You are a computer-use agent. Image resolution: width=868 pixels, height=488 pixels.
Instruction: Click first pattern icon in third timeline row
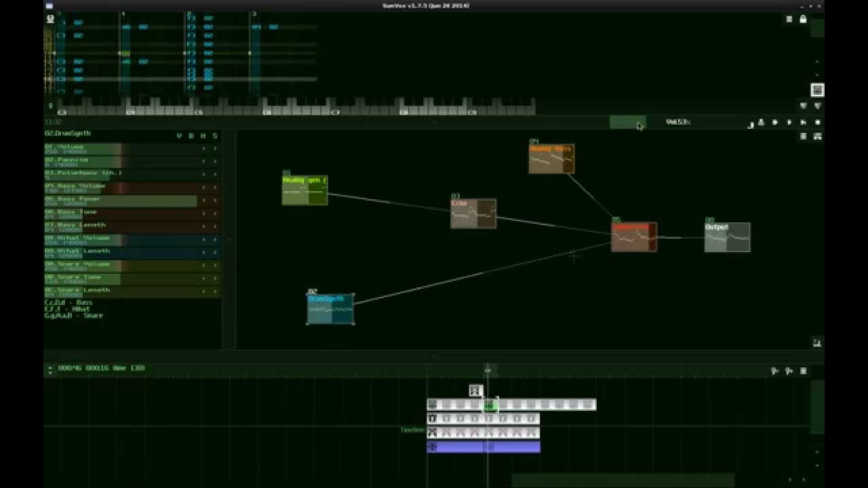pos(433,432)
